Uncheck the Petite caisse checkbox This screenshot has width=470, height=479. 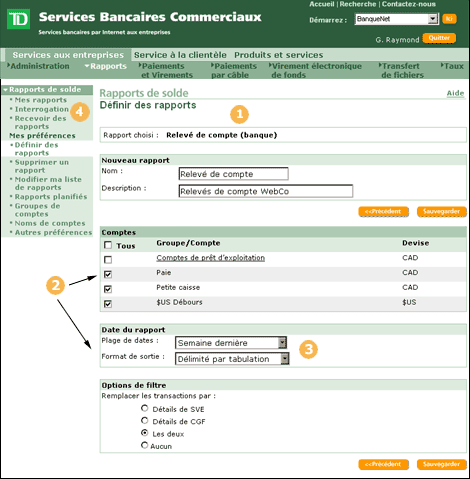click(108, 289)
